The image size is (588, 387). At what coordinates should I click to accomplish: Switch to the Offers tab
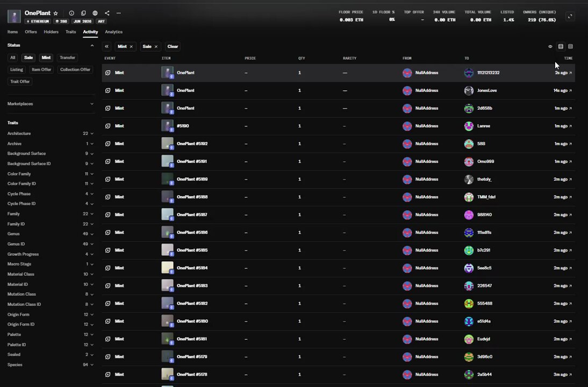point(31,32)
